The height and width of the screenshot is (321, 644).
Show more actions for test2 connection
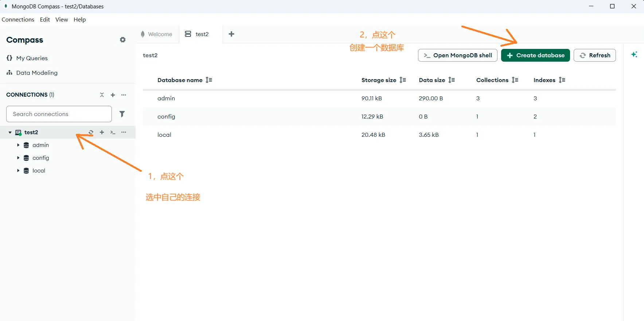[124, 132]
